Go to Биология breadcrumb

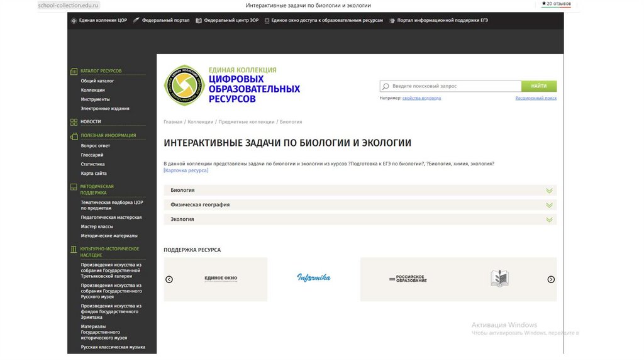291,122
